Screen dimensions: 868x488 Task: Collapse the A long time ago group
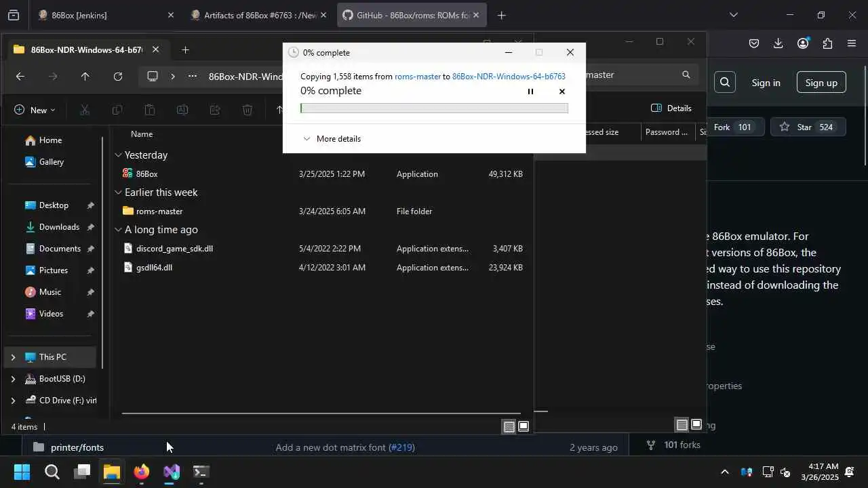(118, 230)
